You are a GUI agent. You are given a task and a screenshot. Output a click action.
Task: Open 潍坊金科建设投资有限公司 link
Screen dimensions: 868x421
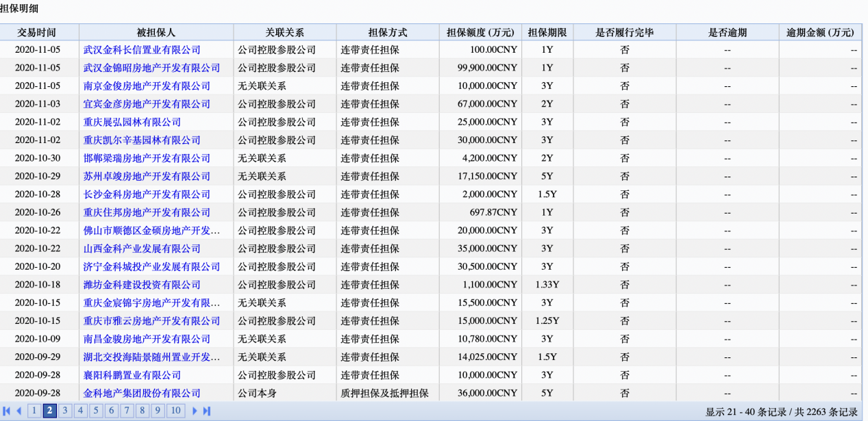point(142,285)
